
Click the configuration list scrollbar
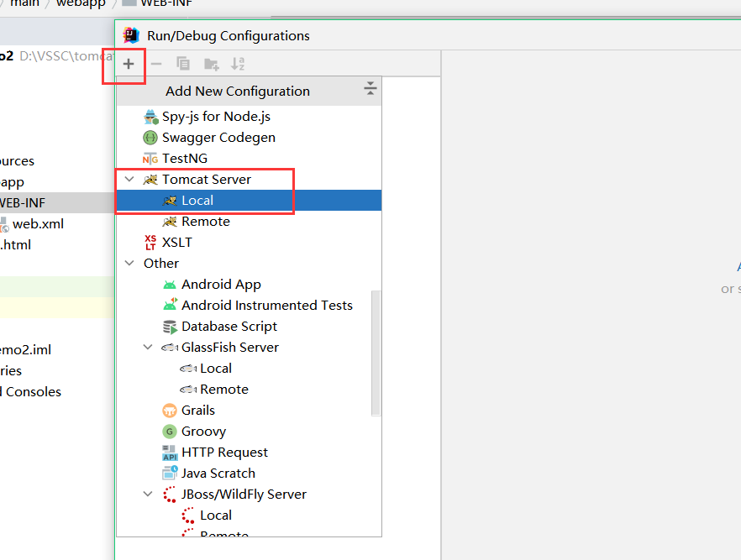[376, 353]
